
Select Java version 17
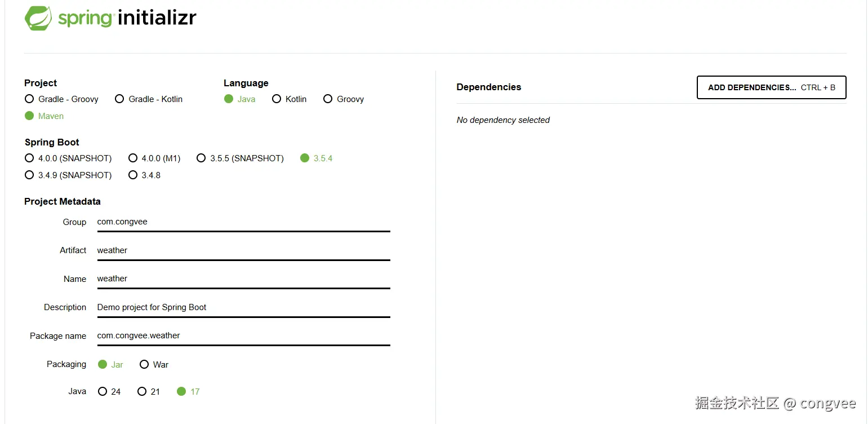[x=188, y=392]
